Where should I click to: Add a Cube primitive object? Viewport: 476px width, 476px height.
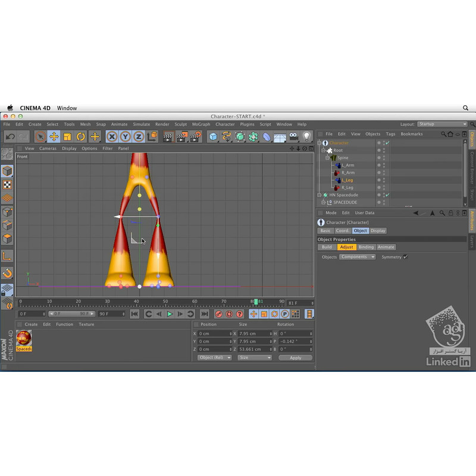[214, 137]
